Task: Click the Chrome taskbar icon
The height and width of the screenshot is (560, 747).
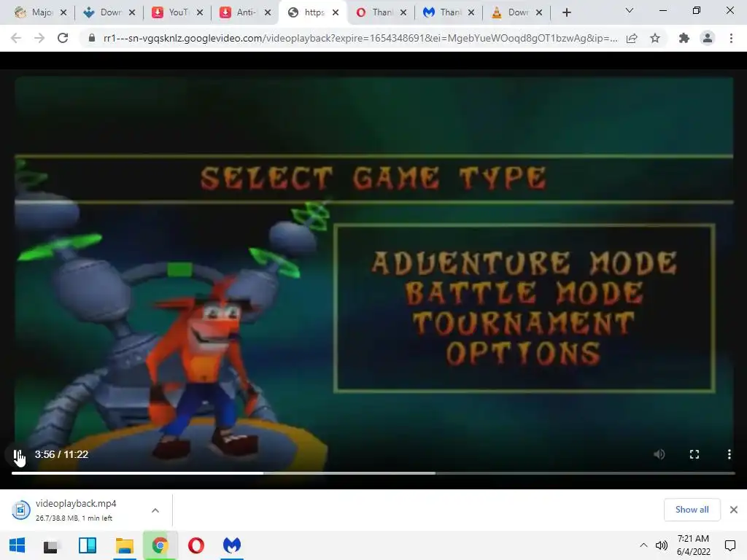Action: point(160,545)
